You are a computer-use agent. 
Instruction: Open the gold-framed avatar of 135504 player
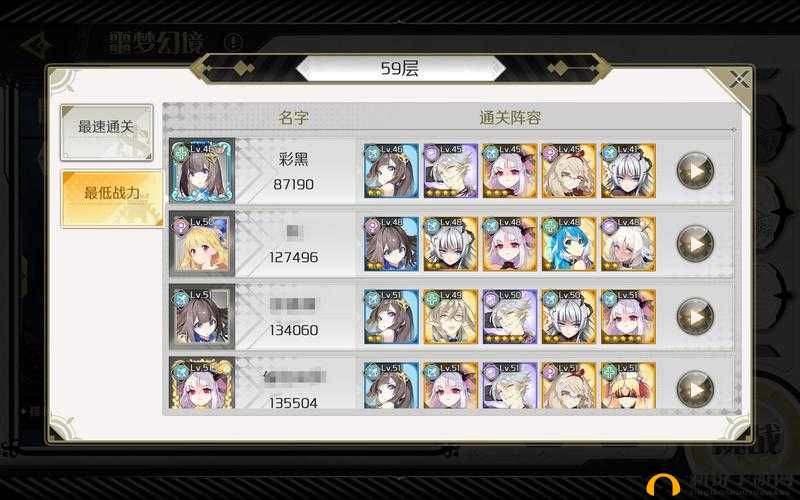[202, 384]
